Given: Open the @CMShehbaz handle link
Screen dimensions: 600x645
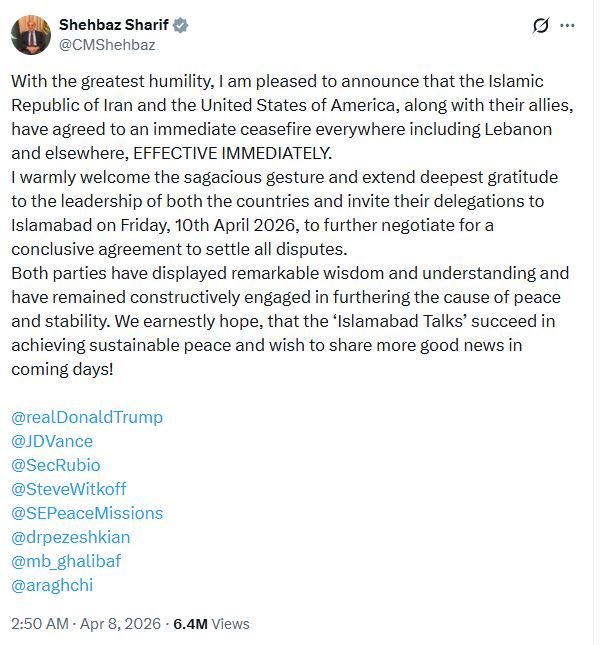Looking at the screenshot, I should click(107, 44).
